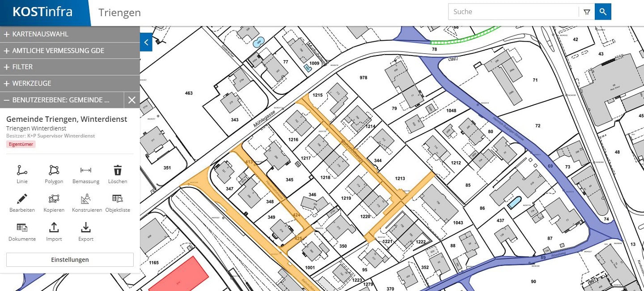Click the blue search magnifier button
Image resolution: width=644 pixels, height=291 pixels.
click(x=603, y=12)
